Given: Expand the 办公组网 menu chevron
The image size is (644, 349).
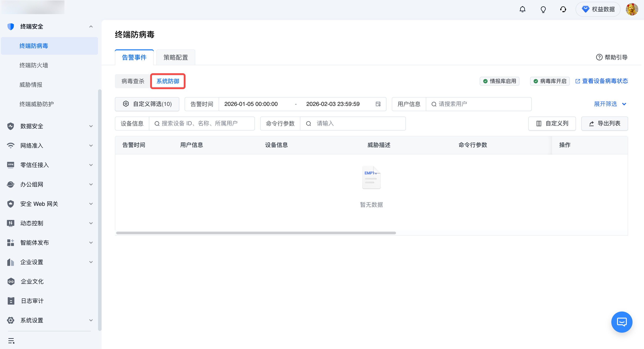Looking at the screenshot, I should point(91,184).
